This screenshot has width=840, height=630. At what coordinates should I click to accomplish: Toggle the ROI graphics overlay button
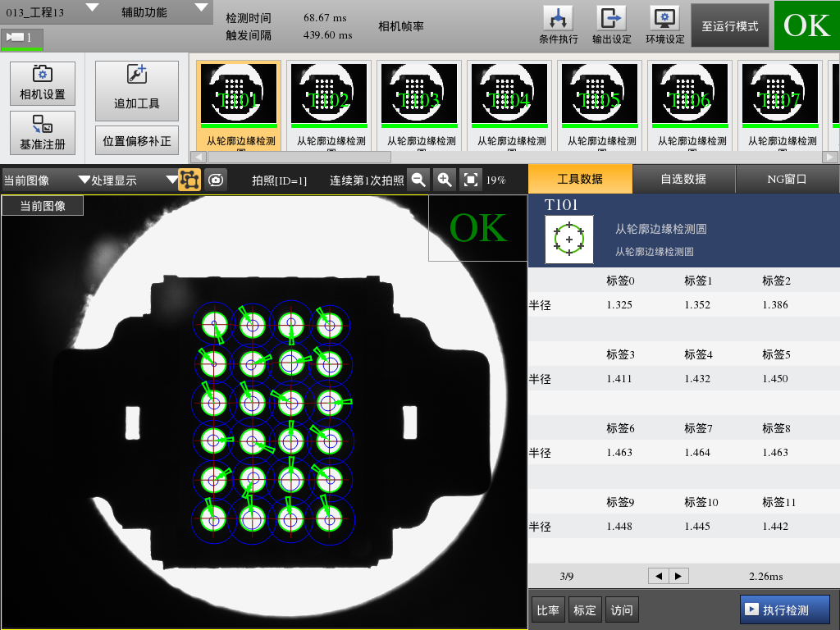(x=189, y=180)
